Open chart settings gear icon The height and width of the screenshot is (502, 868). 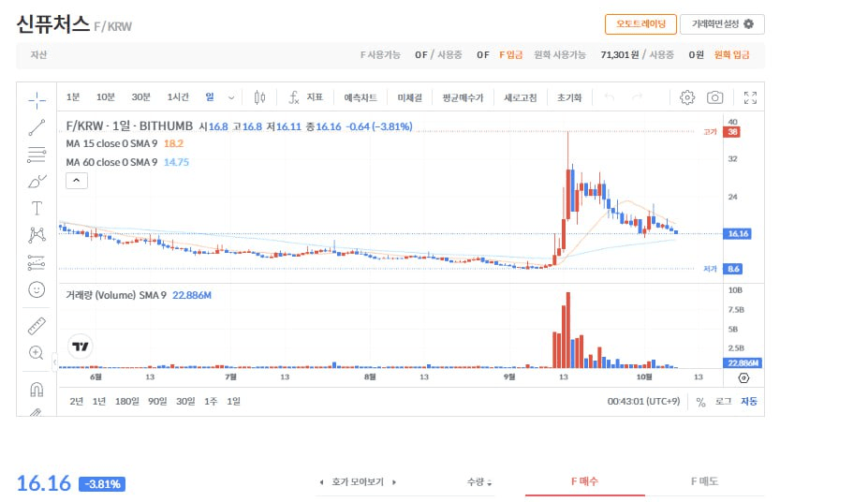point(687,97)
